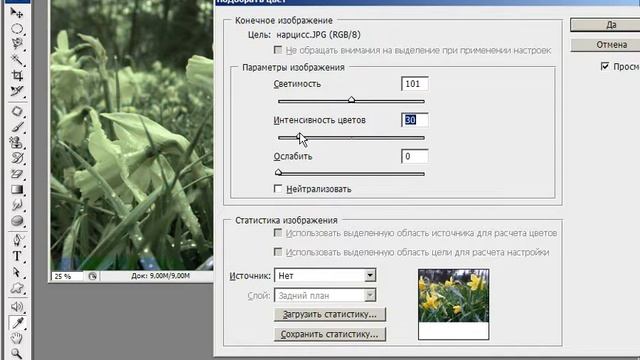
Task: Enable the Нейтрализовать checkbox
Action: [x=278, y=189]
